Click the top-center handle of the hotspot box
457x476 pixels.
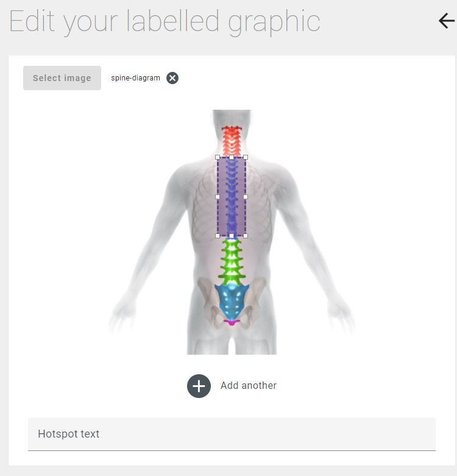click(x=232, y=157)
